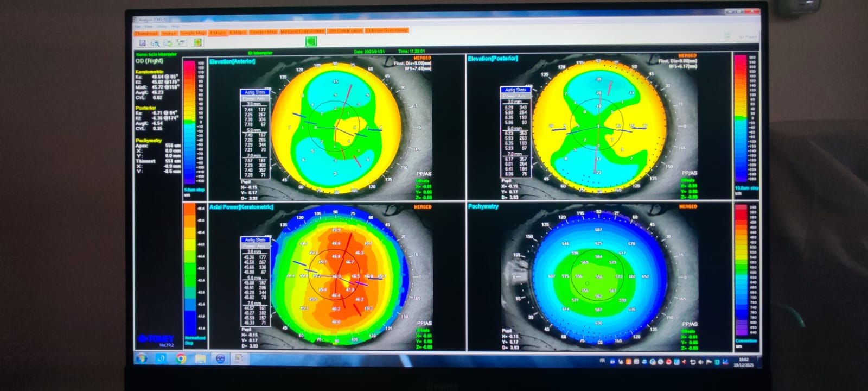Open the Windows Start menu
This screenshot has width=868, height=391.
tap(142, 358)
